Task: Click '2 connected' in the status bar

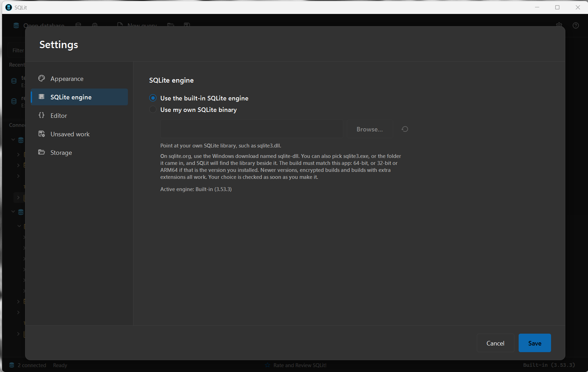Action: click(x=32, y=365)
